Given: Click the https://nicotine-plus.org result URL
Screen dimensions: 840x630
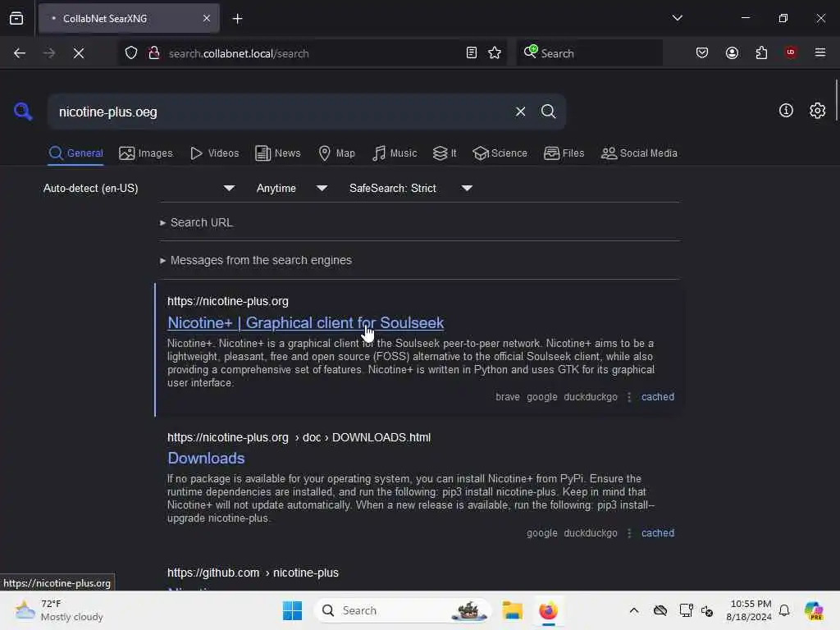Looking at the screenshot, I should [x=228, y=302].
